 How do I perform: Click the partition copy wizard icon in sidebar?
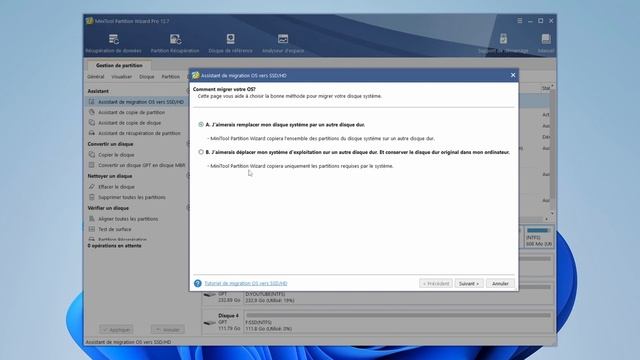click(x=92, y=112)
